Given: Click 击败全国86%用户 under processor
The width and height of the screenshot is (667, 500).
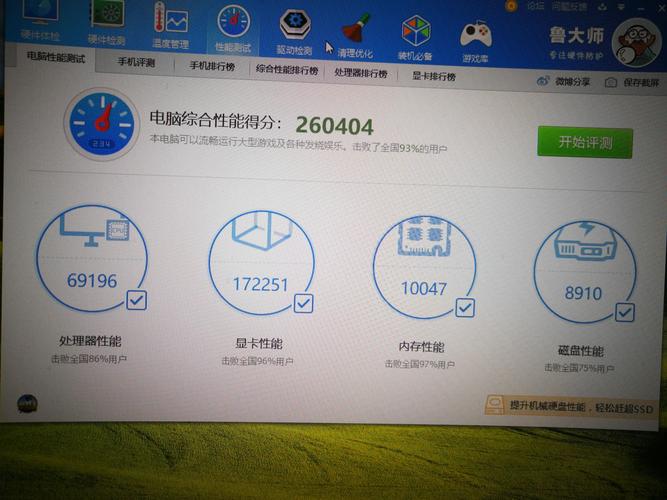Looking at the screenshot, I should pos(88,359).
